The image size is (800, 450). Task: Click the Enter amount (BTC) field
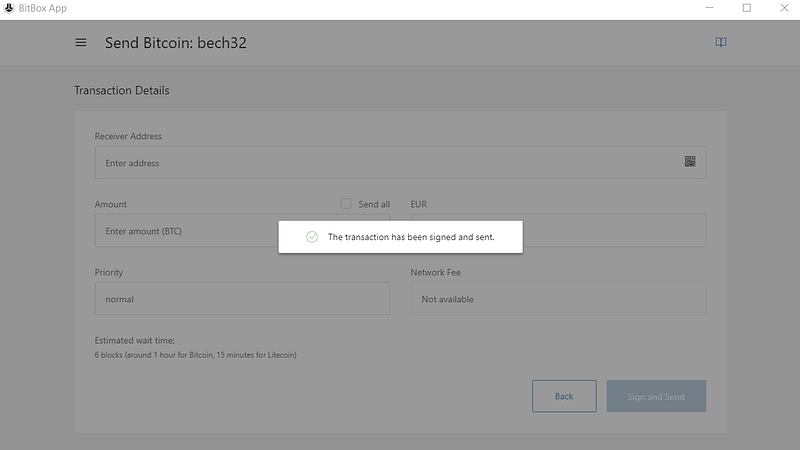coord(185,231)
